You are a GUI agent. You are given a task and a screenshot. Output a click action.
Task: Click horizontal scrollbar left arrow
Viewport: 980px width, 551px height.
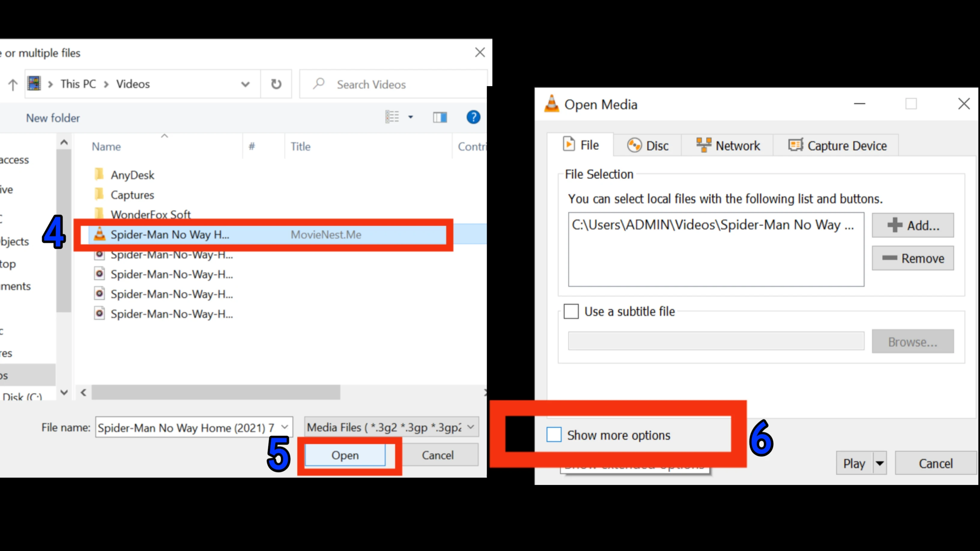pyautogui.click(x=84, y=392)
